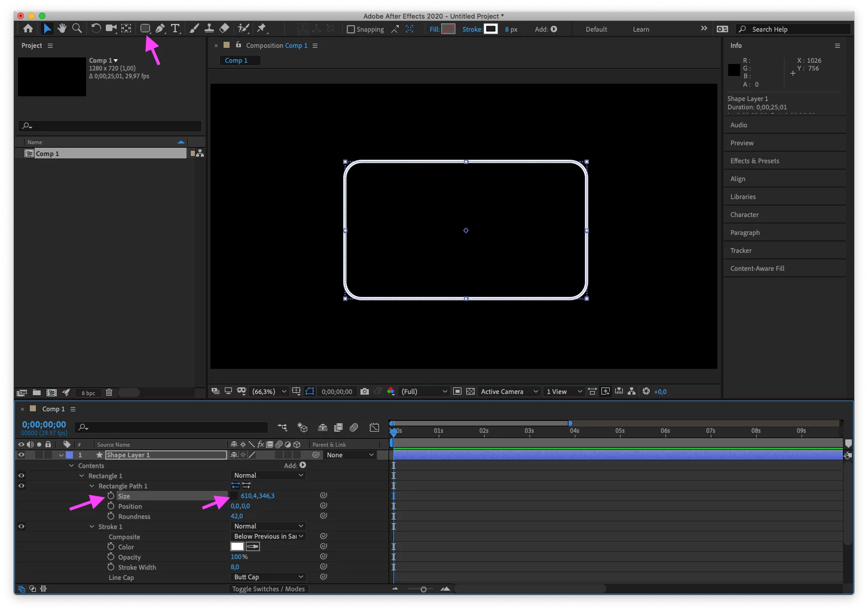Screen dimensions: 868x611
Task: Click the stopwatch next to Size
Action: click(x=111, y=496)
